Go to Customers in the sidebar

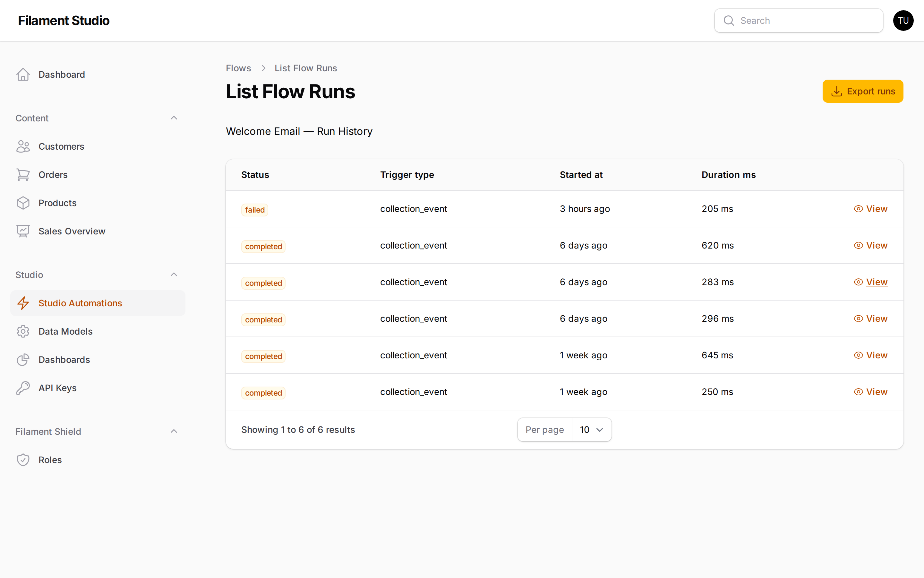pyautogui.click(x=98, y=146)
